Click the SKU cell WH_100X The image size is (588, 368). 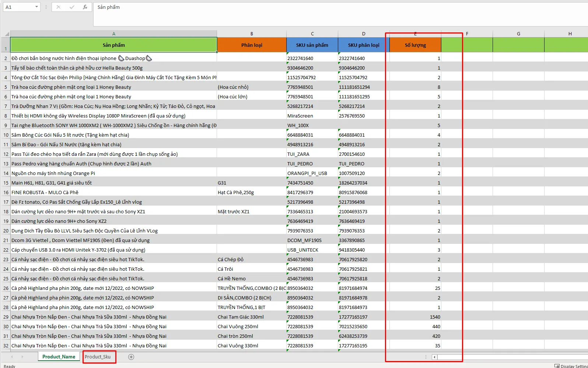312,125
